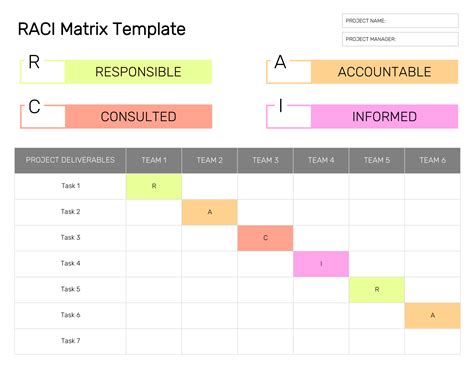Select the orange A cell for Task 2

tap(210, 212)
